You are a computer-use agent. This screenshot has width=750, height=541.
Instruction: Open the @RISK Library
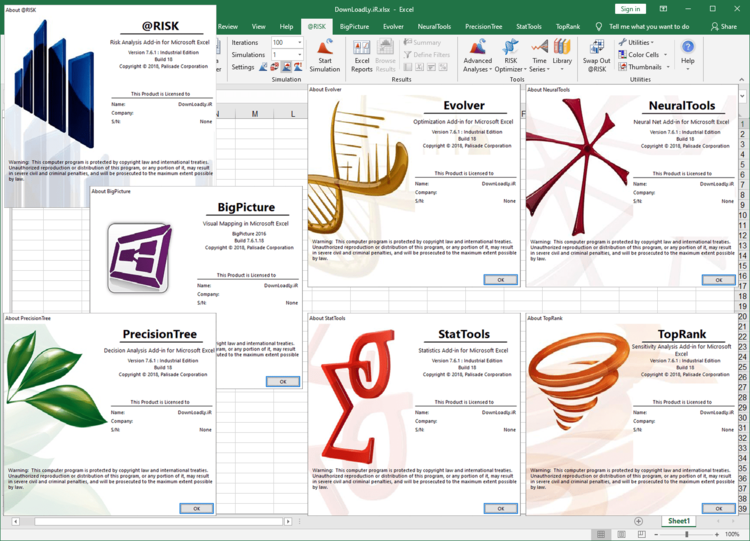562,56
